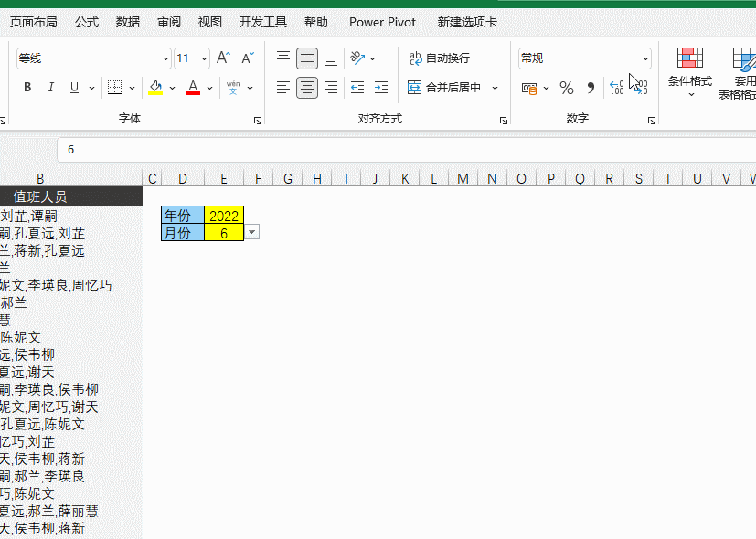Open alignment settings dialog launcher
The width and height of the screenshot is (756, 539).
(x=504, y=121)
